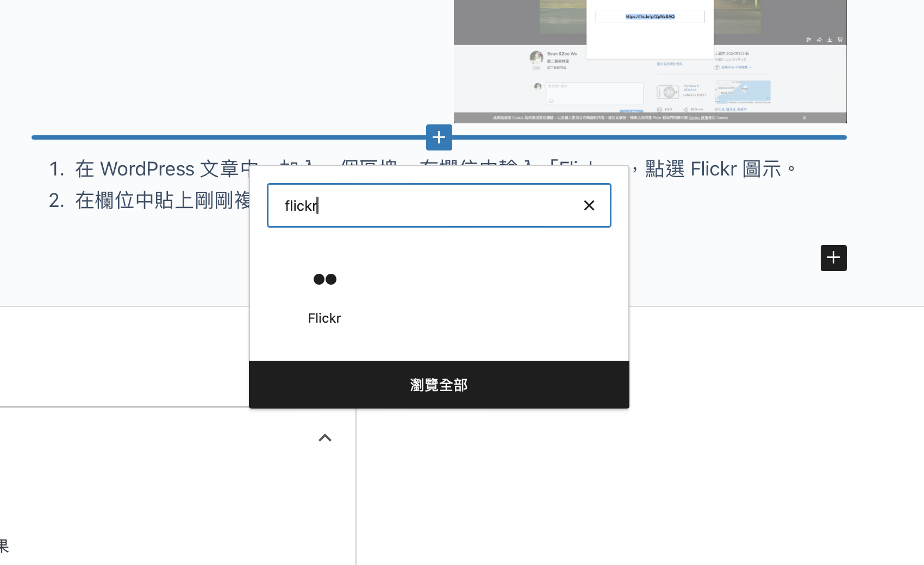This screenshot has width=924, height=565.
Task: Open the 顯示更多統計資料 link
Action: [671, 64]
